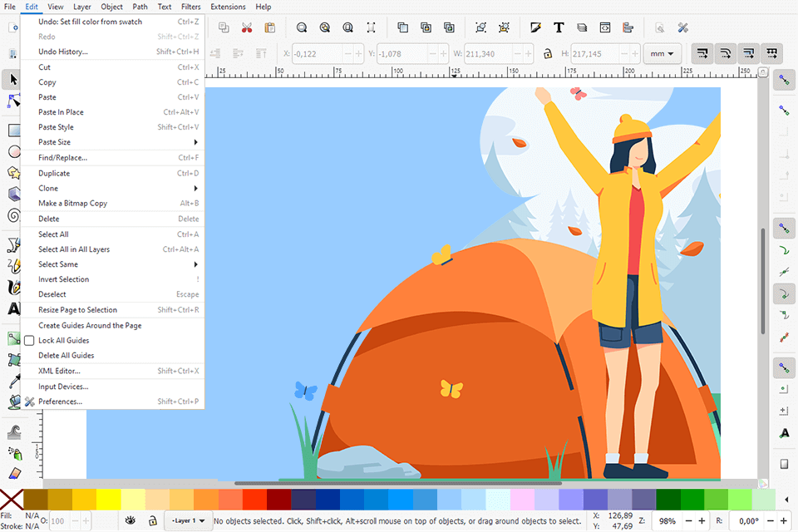798x532 pixels.
Task: Pick the dark green palette swatch
Action: (x=668, y=500)
